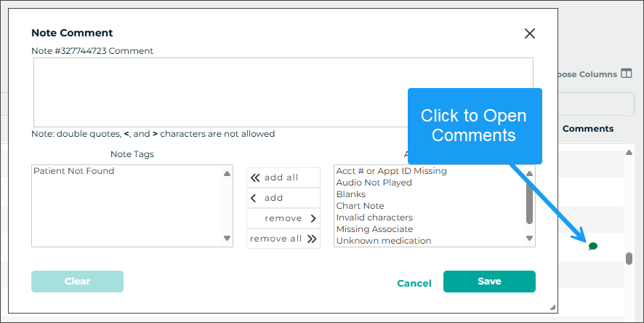644x323 pixels.
Task: Click the Comments column header
Action: pyautogui.click(x=588, y=129)
